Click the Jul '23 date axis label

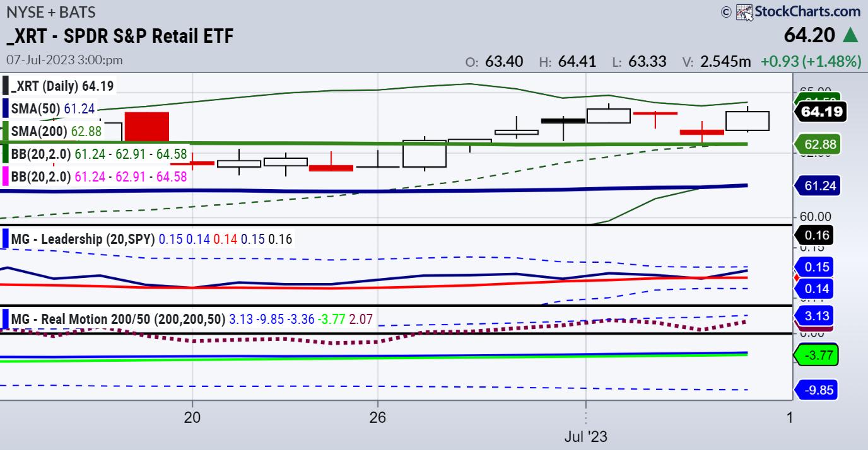click(587, 436)
